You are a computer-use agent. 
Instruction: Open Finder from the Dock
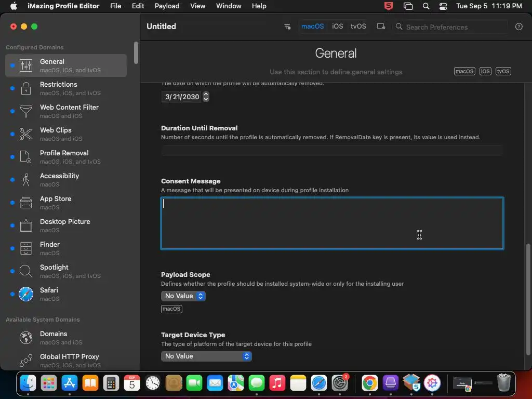point(28,383)
